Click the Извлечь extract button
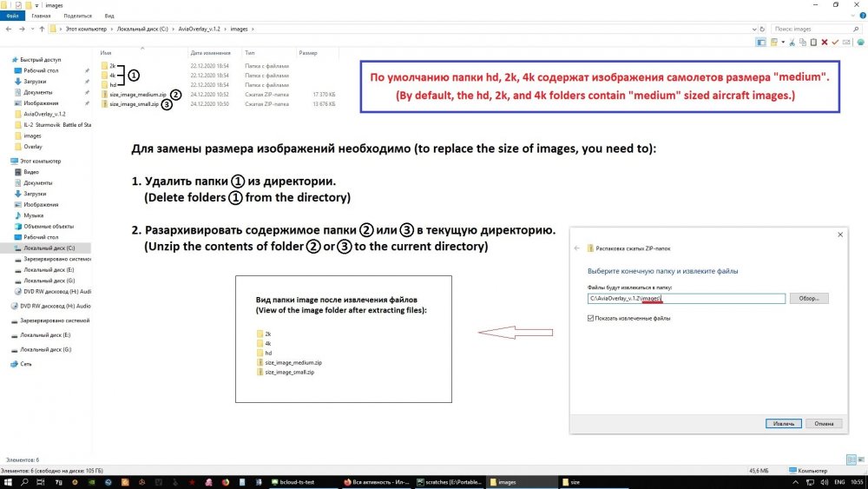The width and height of the screenshot is (868, 489). pos(783,424)
